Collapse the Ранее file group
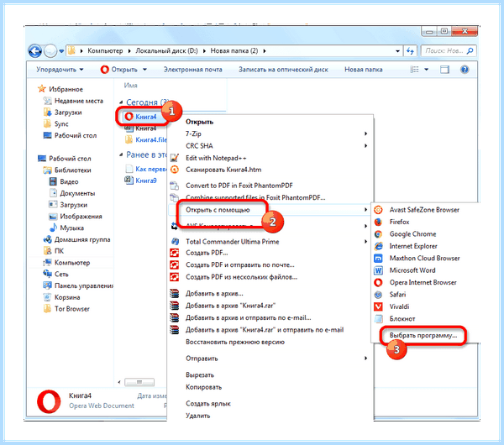 click(x=121, y=154)
